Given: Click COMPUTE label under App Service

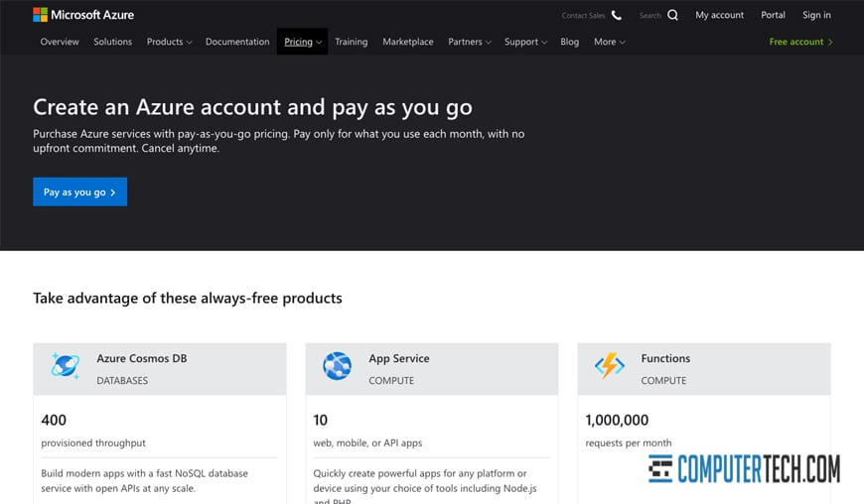Looking at the screenshot, I should (x=391, y=380).
